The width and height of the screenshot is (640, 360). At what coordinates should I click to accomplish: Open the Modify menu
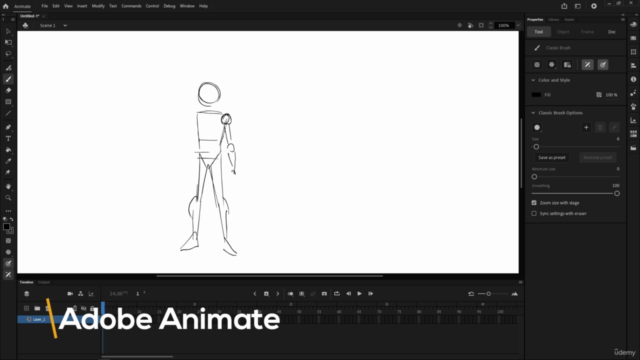98,6
